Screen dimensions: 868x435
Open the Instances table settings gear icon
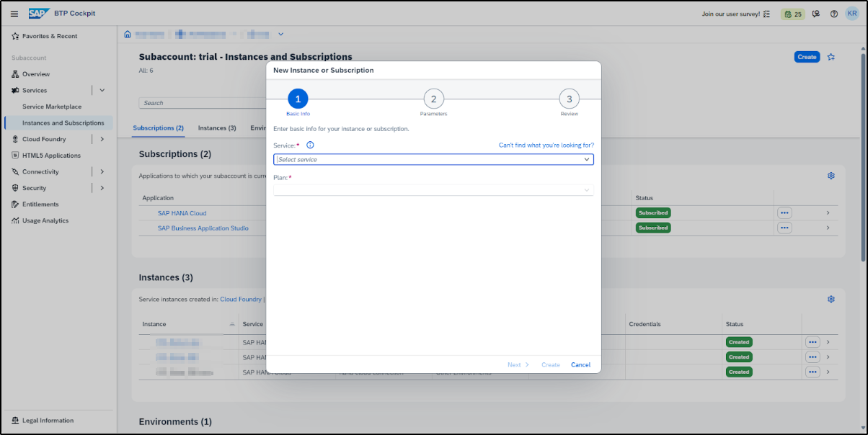[831, 299]
